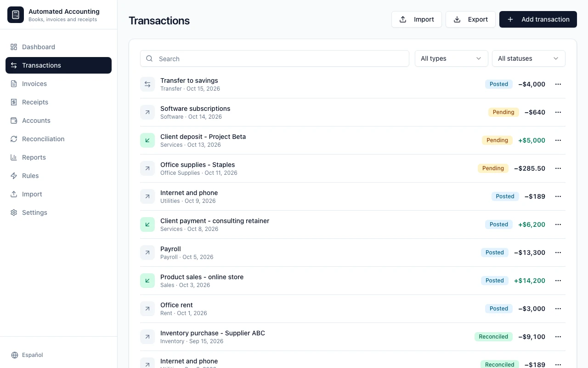Click the Posted badge on Transfer to savings
This screenshot has height=368, width=588.
[499, 84]
